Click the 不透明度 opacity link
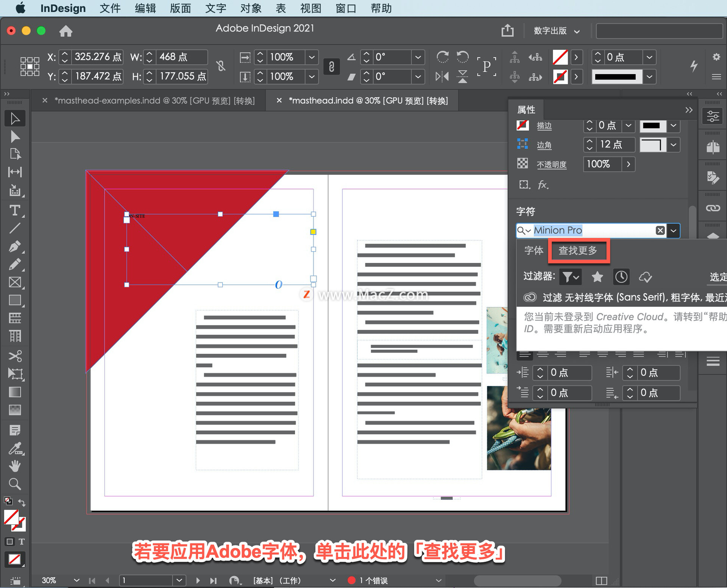 (x=552, y=164)
